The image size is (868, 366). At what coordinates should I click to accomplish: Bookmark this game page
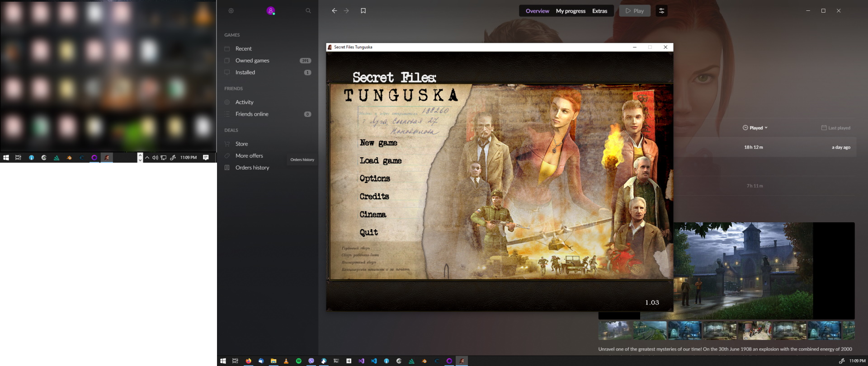[x=363, y=10]
